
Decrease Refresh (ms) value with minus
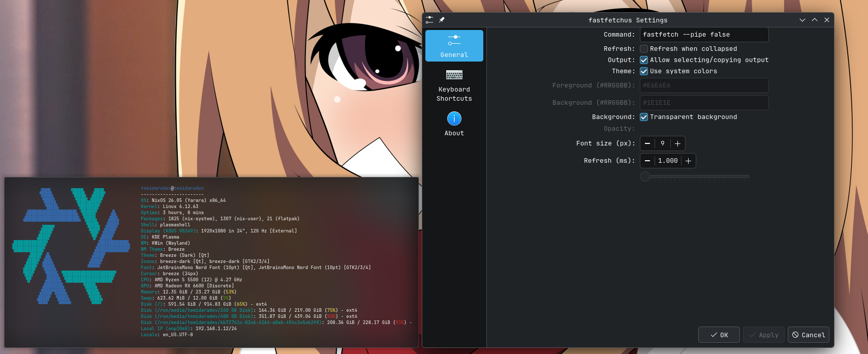(x=647, y=161)
